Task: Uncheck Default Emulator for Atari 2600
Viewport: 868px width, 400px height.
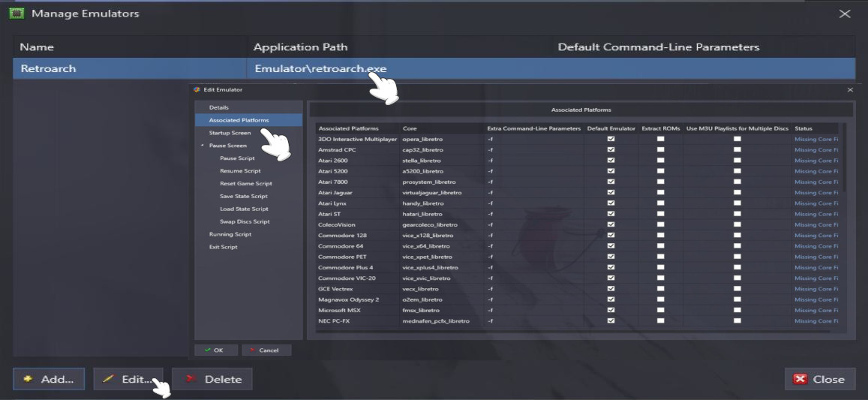Action: (x=611, y=161)
